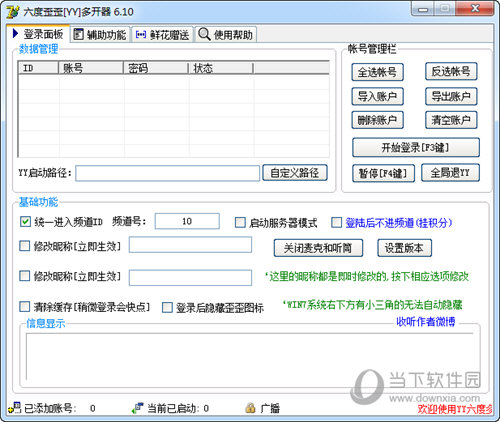Screen dimensions: 500x422
Task: Click the 账号 column header
Action: [91, 68]
